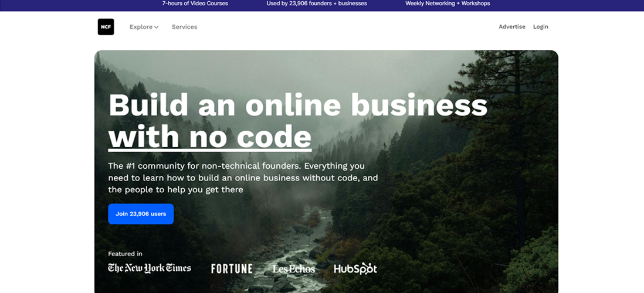Image resolution: width=644 pixels, height=293 pixels.
Task: Click the Build an online business headline
Action: [x=298, y=105]
